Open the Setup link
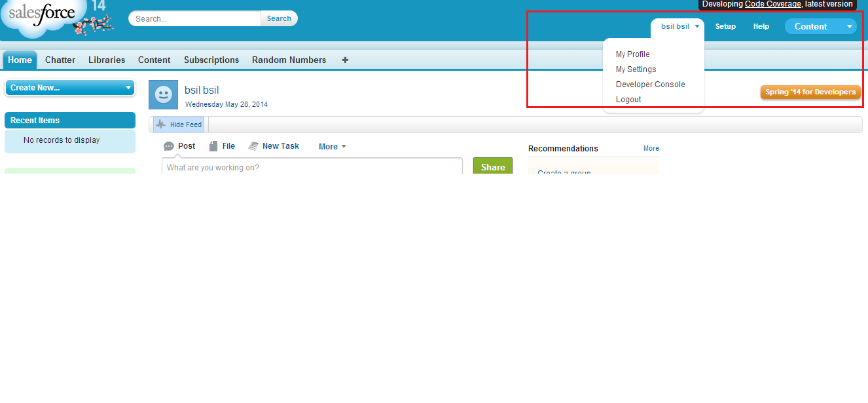Image resolution: width=868 pixels, height=403 pixels. pos(725,26)
